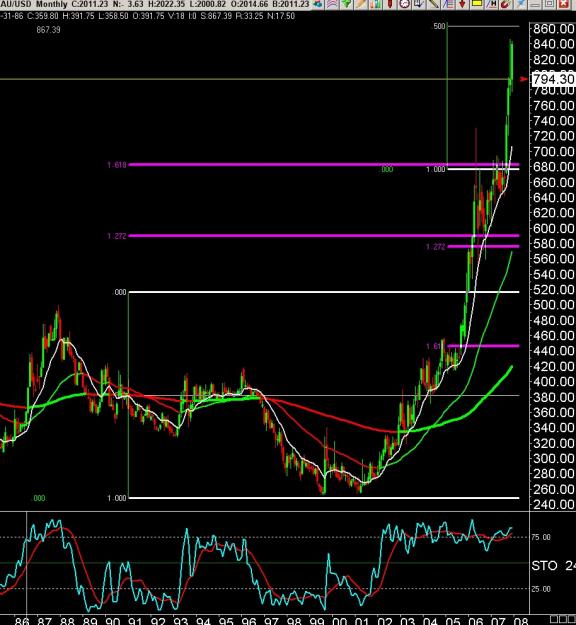This screenshot has height=625, width=576.
Task: Click the red pen eraser icon
Action: [x=505, y=4]
